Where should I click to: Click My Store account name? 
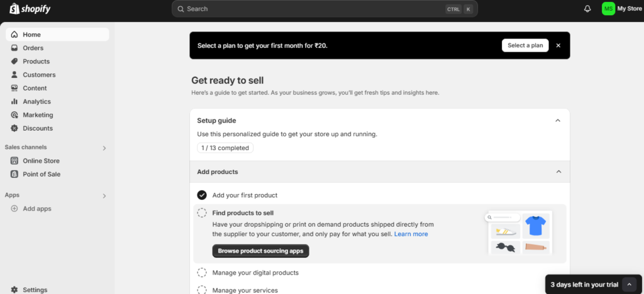[x=629, y=9]
